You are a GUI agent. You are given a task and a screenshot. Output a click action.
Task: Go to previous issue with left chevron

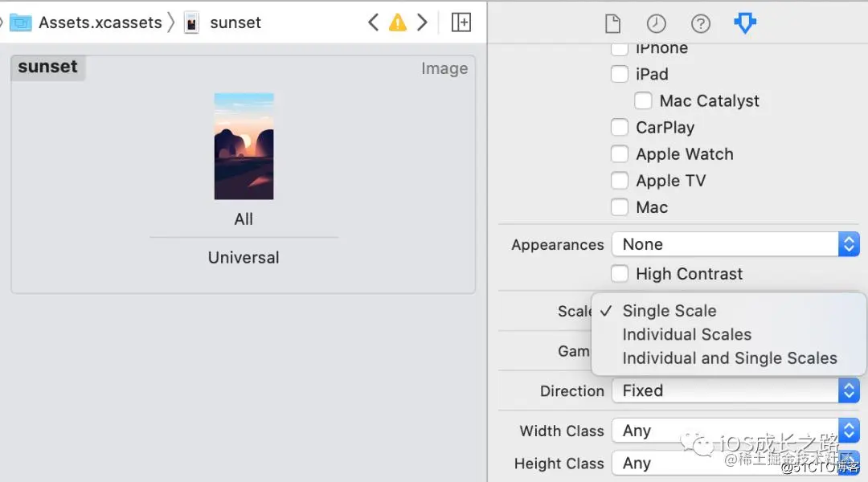[373, 22]
